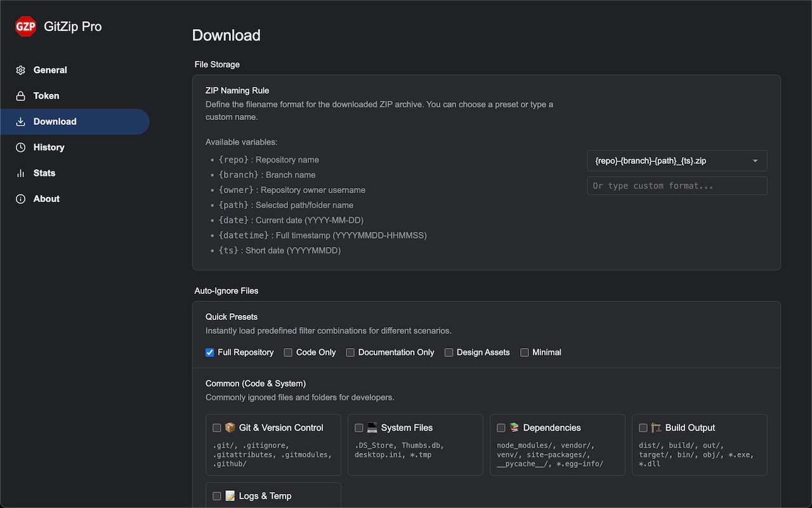Click the Available variables label
This screenshot has height=508, width=812.
(242, 142)
